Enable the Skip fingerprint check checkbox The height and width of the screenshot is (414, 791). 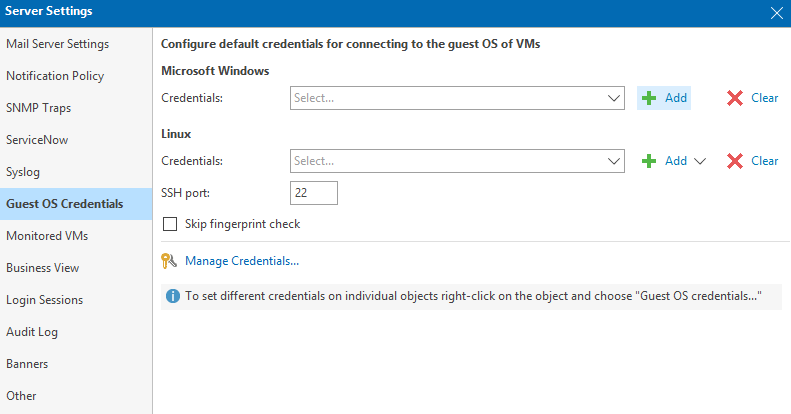pyautogui.click(x=170, y=224)
